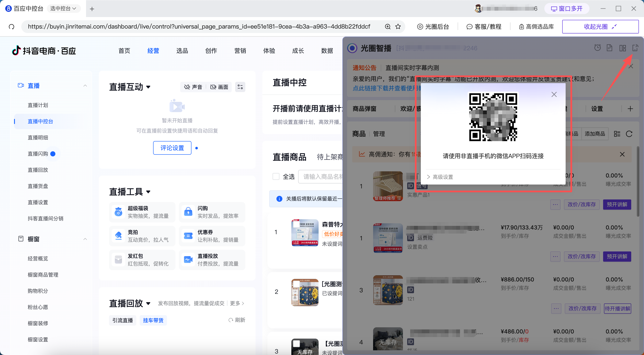Click the 文档 document icon in 光圈智播 toolbar

point(610,48)
